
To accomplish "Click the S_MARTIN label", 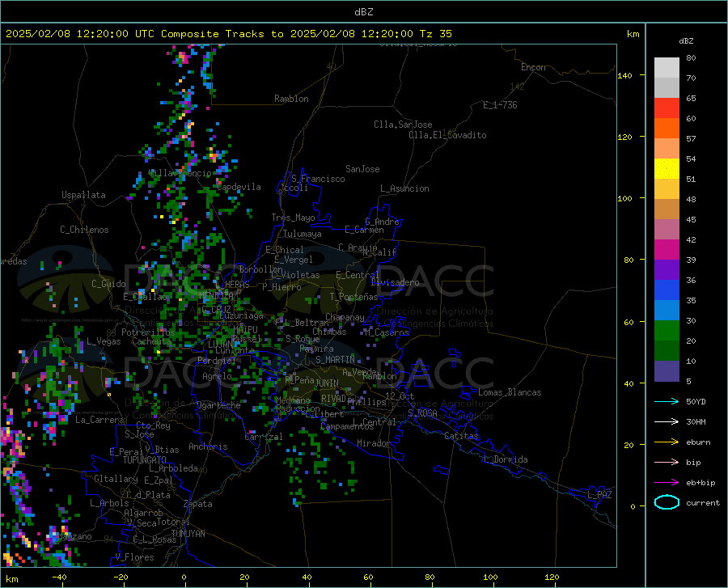I will pos(335,360).
